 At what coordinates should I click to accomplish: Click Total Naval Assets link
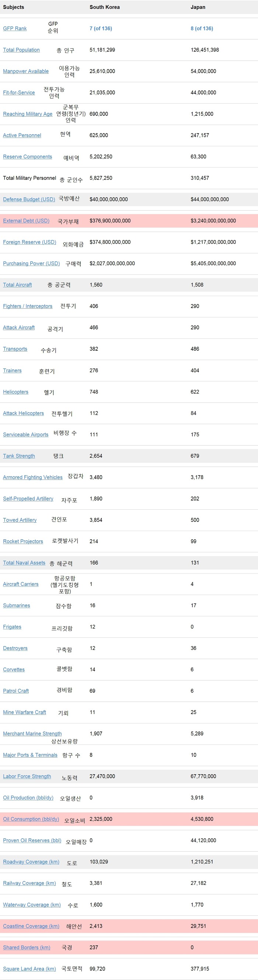pos(24,563)
